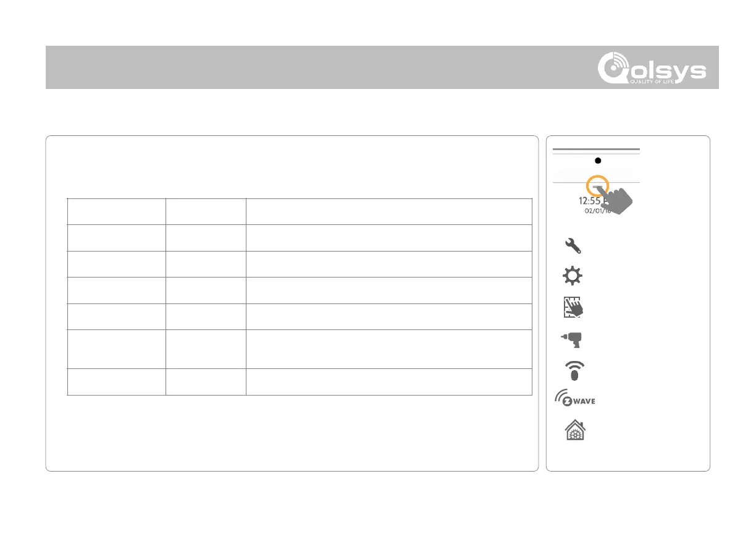Click the wrench icon
The width and height of the screenshot is (756, 534).
click(573, 247)
